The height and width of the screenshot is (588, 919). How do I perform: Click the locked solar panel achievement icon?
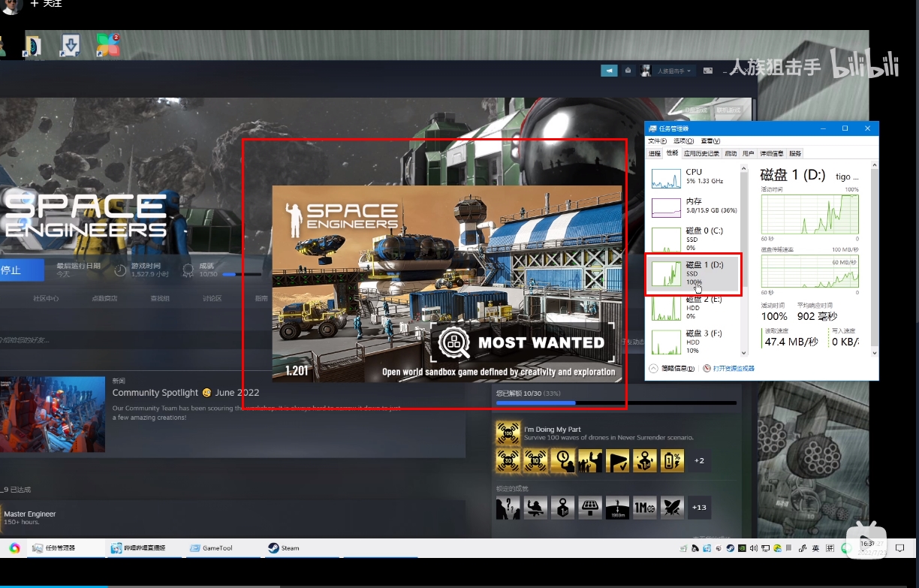(590, 508)
